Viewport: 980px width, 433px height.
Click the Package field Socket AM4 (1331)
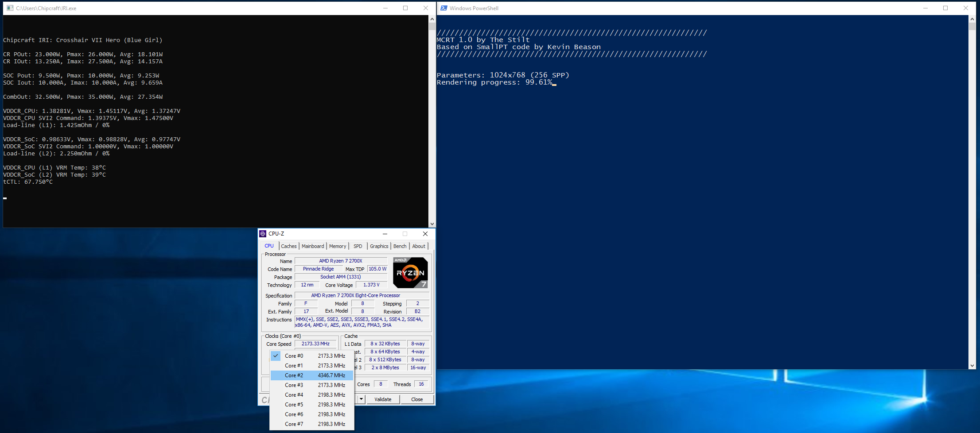point(341,277)
